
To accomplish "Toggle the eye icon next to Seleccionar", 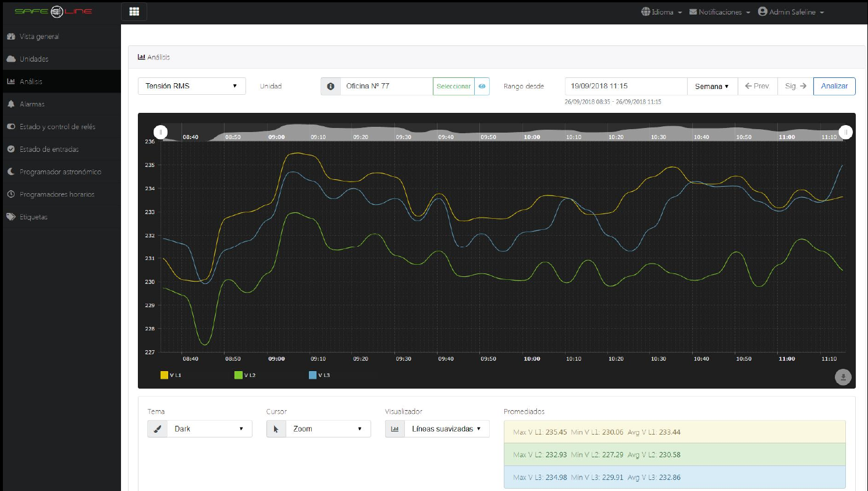I will [x=482, y=86].
